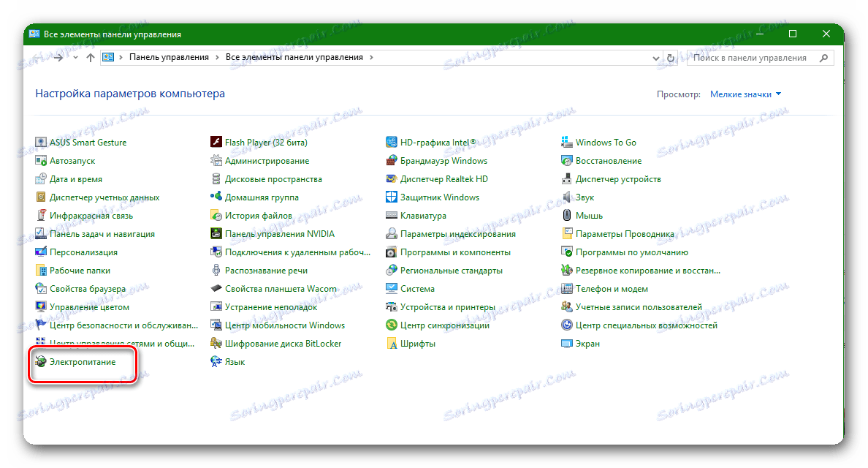Click the Диспетчер Realtek HD icon
Viewport: 868px width, 468px height.
click(392, 179)
